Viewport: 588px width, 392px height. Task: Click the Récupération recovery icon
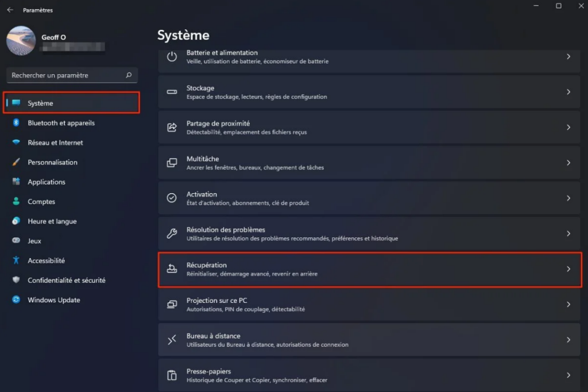(x=172, y=268)
